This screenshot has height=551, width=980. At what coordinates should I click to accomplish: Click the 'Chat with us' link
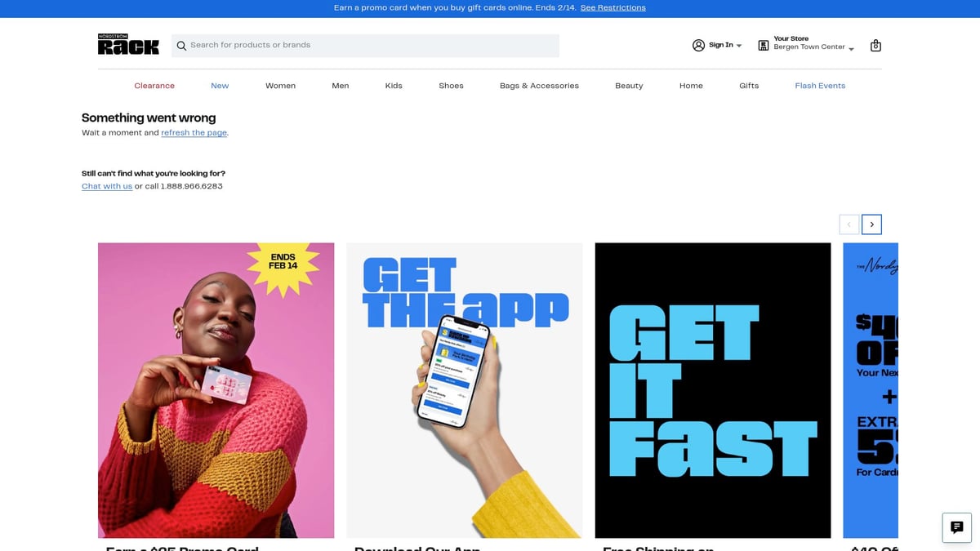(107, 186)
